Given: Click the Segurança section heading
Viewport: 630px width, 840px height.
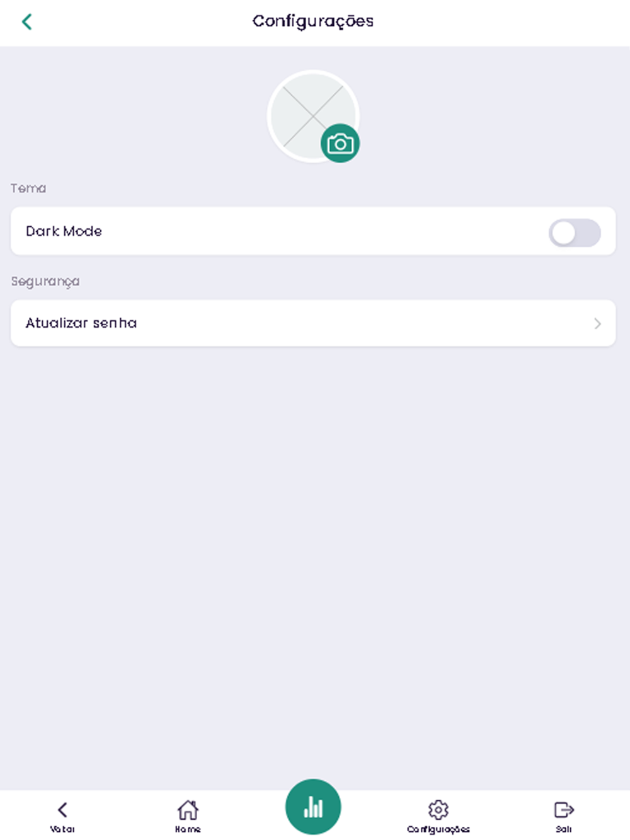Looking at the screenshot, I should [45, 282].
